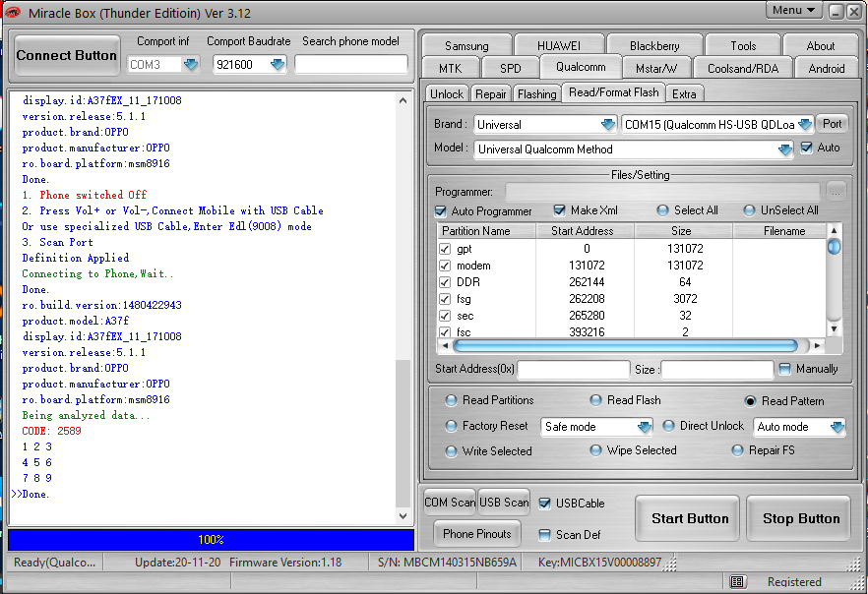Uncheck the modem partition checkbox
This screenshot has height=594, width=868.
tap(445, 266)
